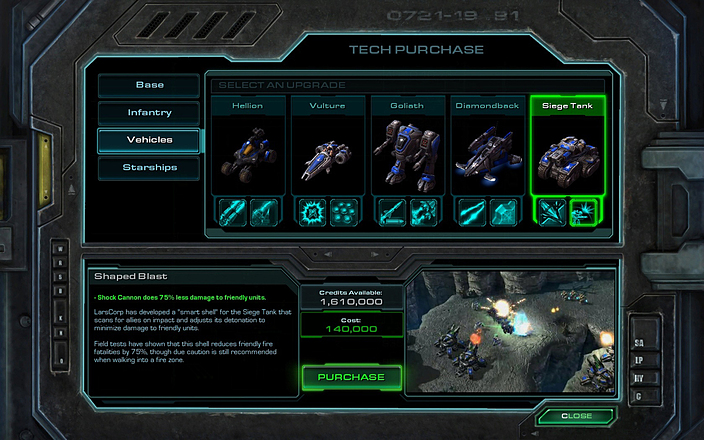Select the first Hellion upgrade icon
Viewport: 704px width, 440px height.
233,212
